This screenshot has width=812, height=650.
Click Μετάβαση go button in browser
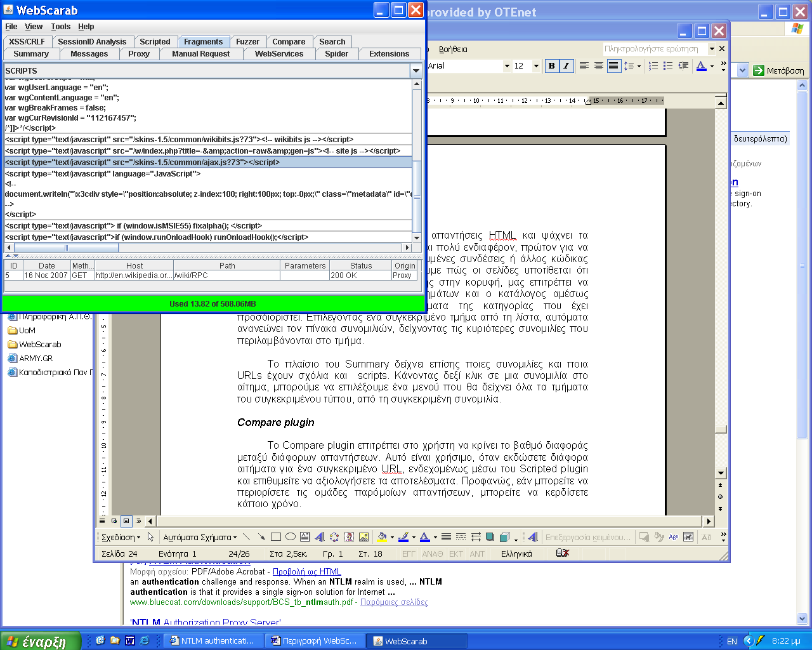(778, 70)
